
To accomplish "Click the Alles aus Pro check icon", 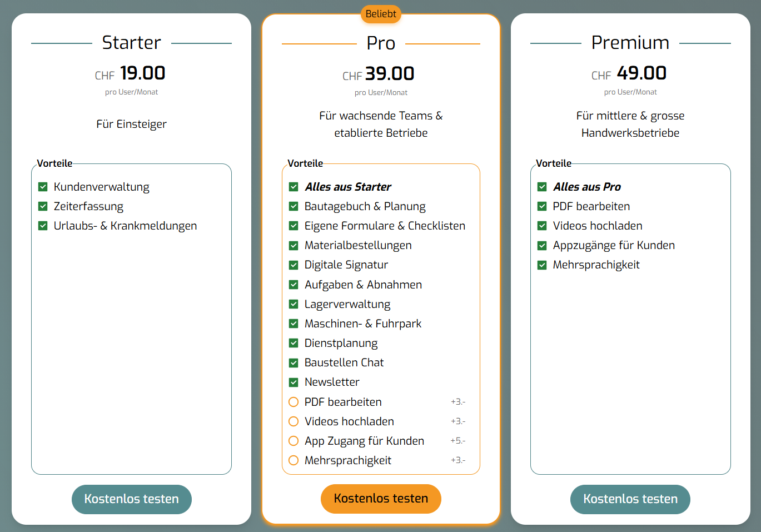I will (542, 187).
